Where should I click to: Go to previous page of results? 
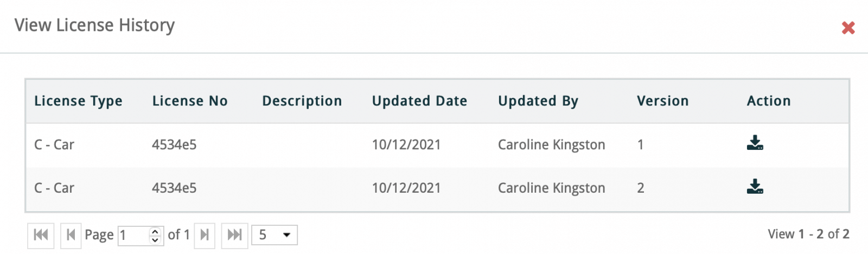click(71, 235)
